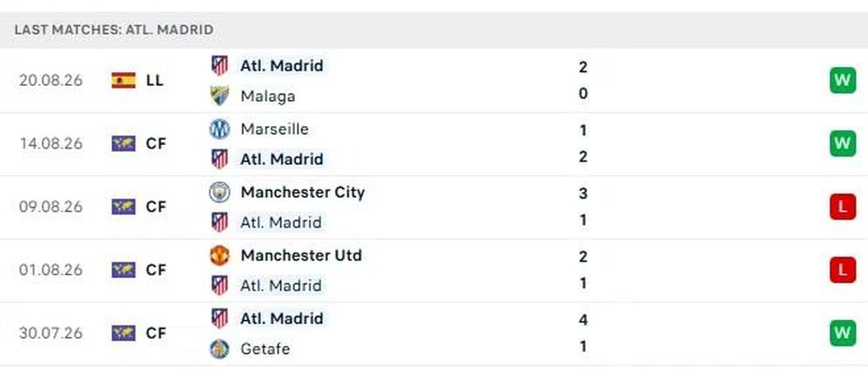
Task: Click world flag icon for 14.08.26 match
Action: pyautogui.click(x=123, y=143)
